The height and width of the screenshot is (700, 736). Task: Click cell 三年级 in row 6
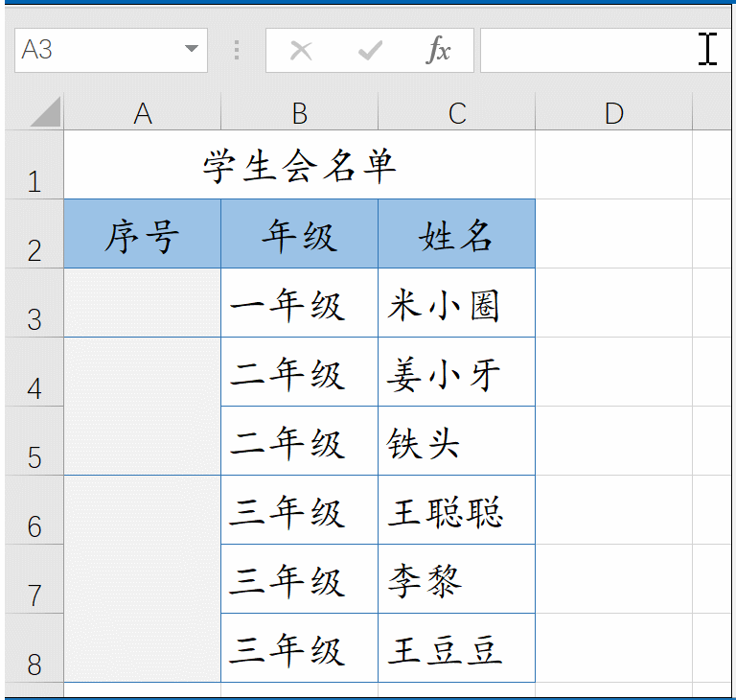pyautogui.click(x=299, y=510)
